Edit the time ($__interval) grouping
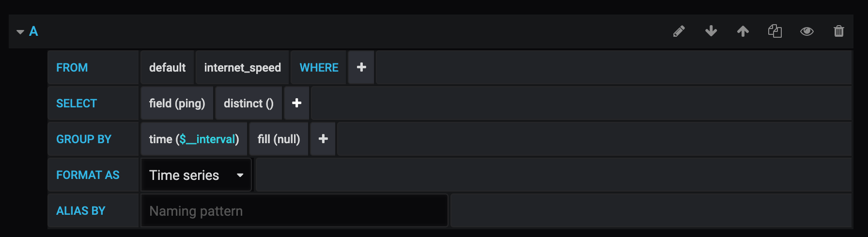Viewport: 868px width, 237px height. pyautogui.click(x=160, y=139)
